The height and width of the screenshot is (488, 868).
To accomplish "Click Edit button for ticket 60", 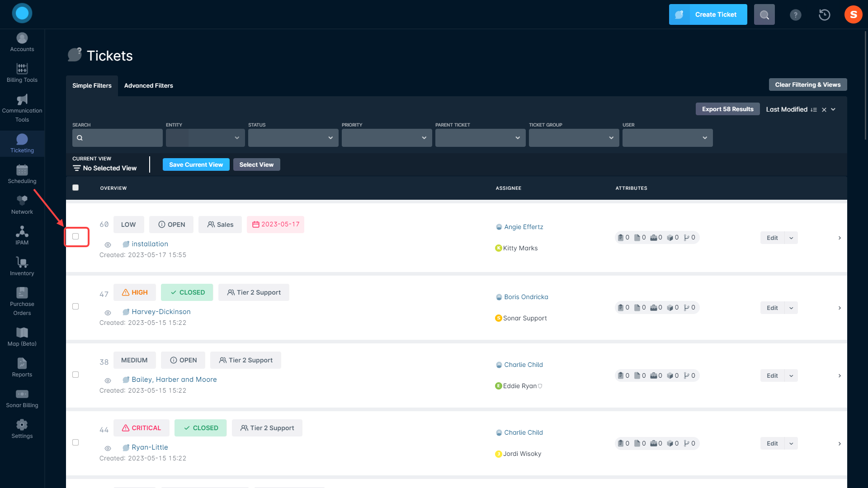I will click(772, 238).
